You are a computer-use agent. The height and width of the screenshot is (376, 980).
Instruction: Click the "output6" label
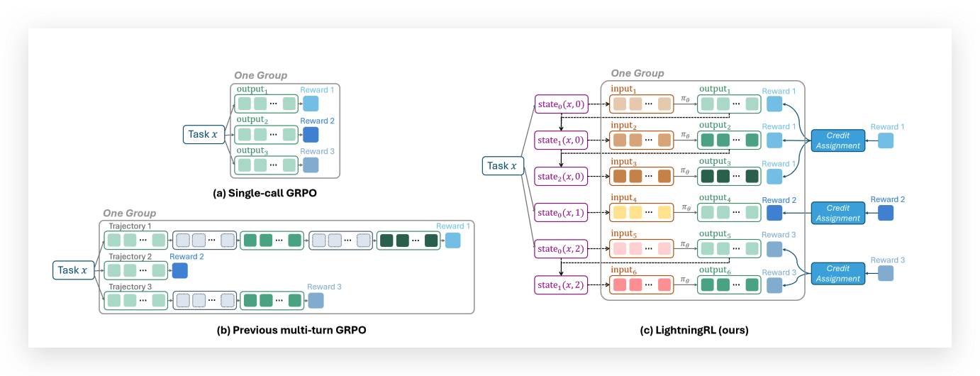click(x=715, y=271)
